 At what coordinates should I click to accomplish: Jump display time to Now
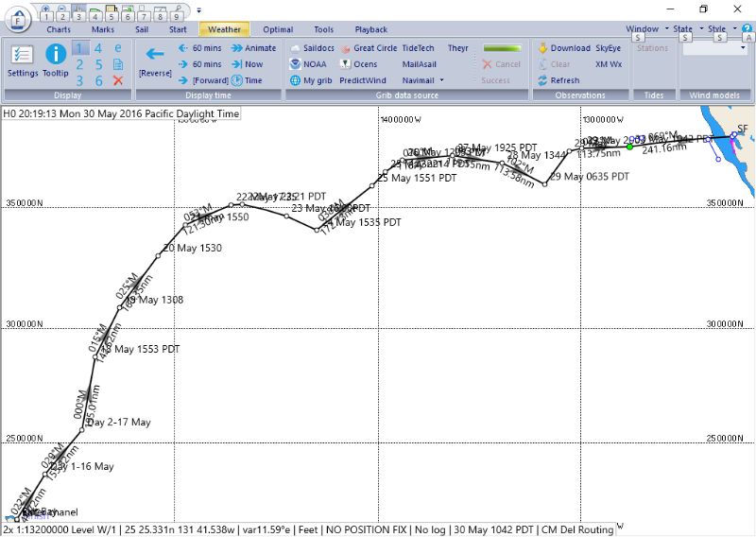247,64
